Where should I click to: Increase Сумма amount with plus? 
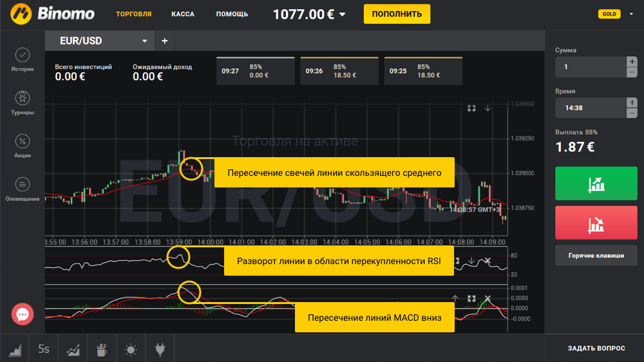point(632,62)
